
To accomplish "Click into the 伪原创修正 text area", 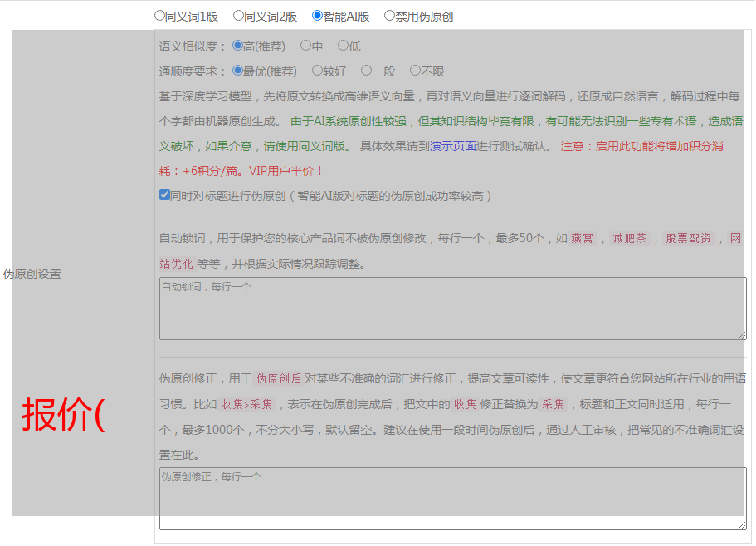I will pos(452,499).
